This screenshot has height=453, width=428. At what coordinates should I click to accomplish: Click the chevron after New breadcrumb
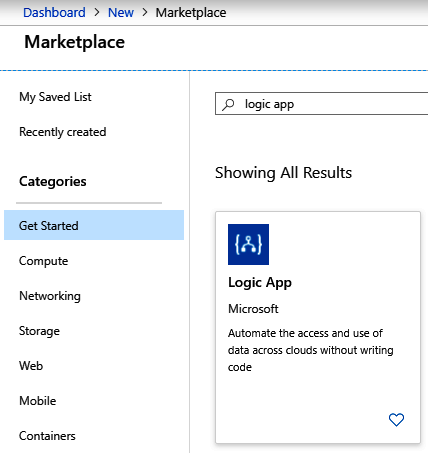click(x=145, y=12)
